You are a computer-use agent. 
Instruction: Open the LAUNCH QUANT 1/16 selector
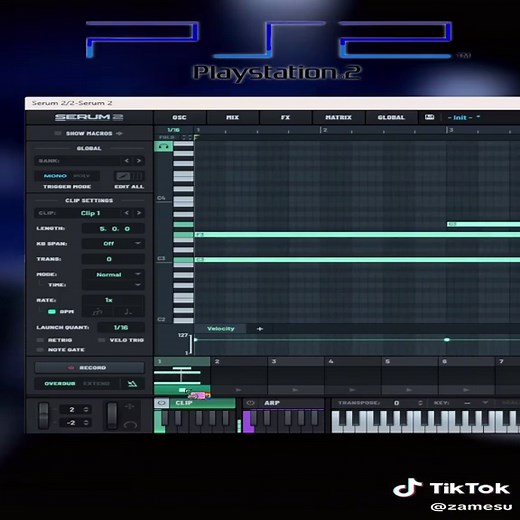[121, 327]
